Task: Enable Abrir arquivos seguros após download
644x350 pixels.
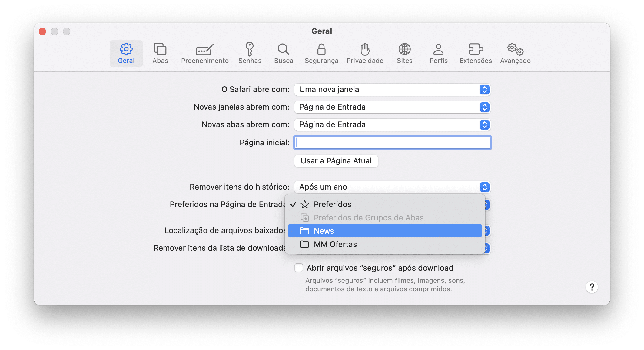Action: pos(299,268)
